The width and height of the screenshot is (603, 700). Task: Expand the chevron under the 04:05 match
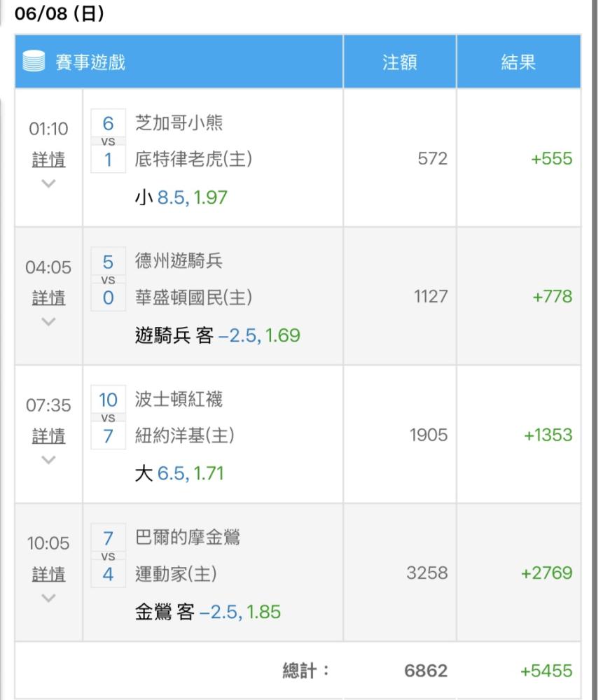pos(48,321)
